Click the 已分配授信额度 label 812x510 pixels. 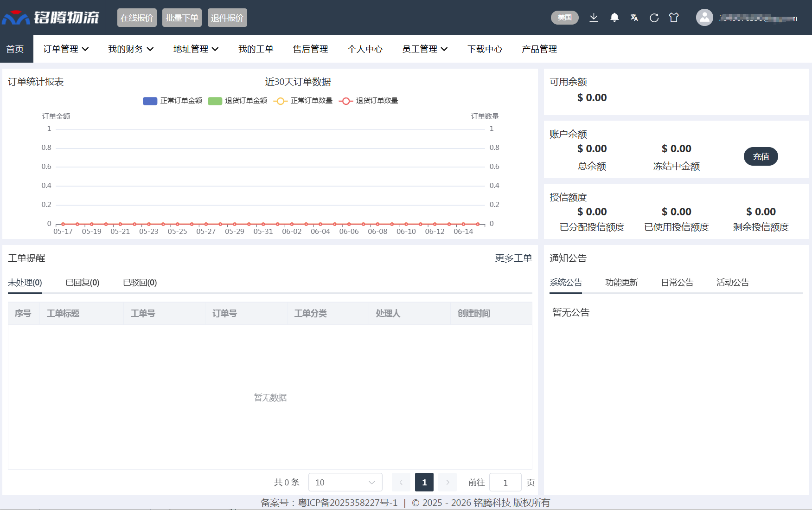click(x=592, y=227)
